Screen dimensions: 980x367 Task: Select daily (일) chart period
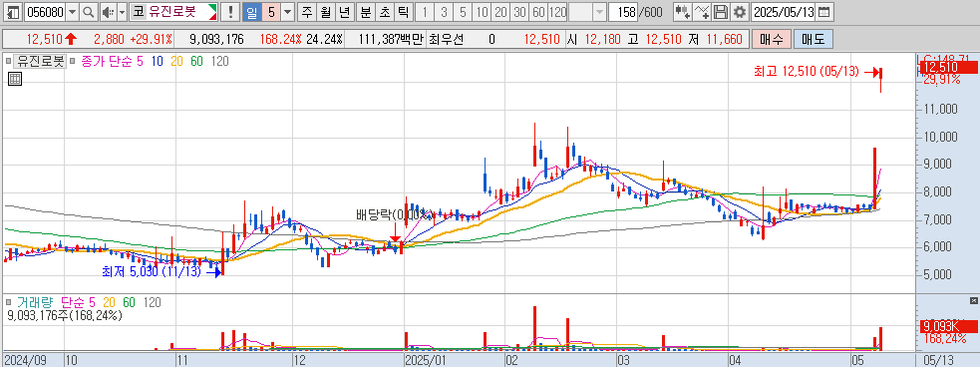pos(251,11)
